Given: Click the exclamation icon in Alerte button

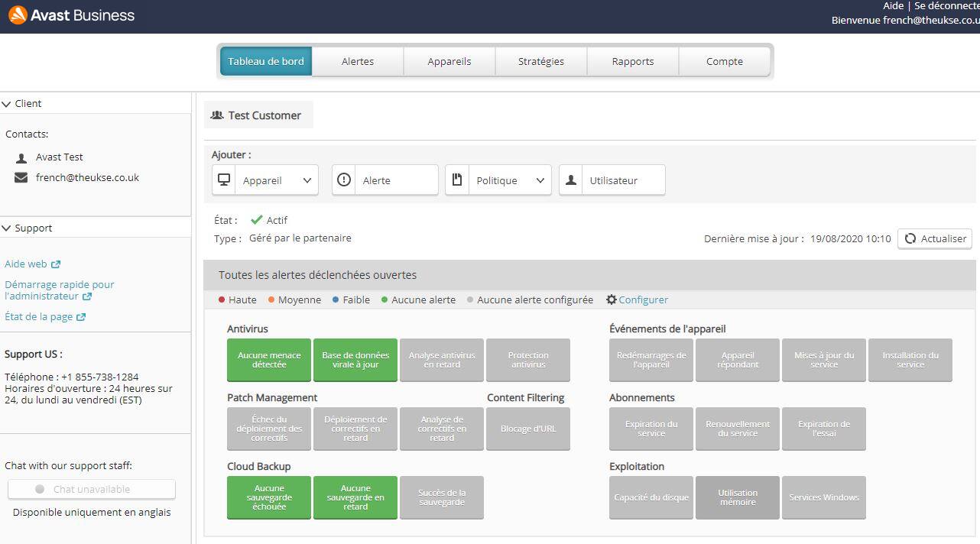Looking at the screenshot, I should [x=344, y=180].
